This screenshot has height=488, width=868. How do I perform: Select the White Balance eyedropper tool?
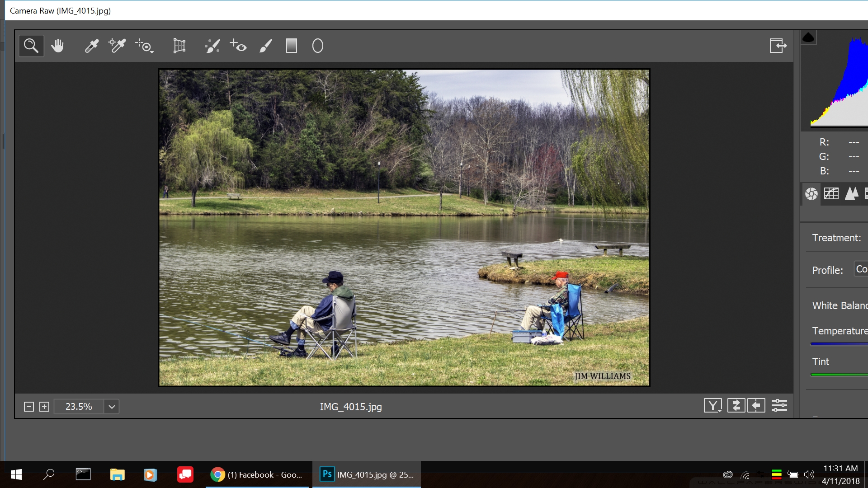point(92,46)
